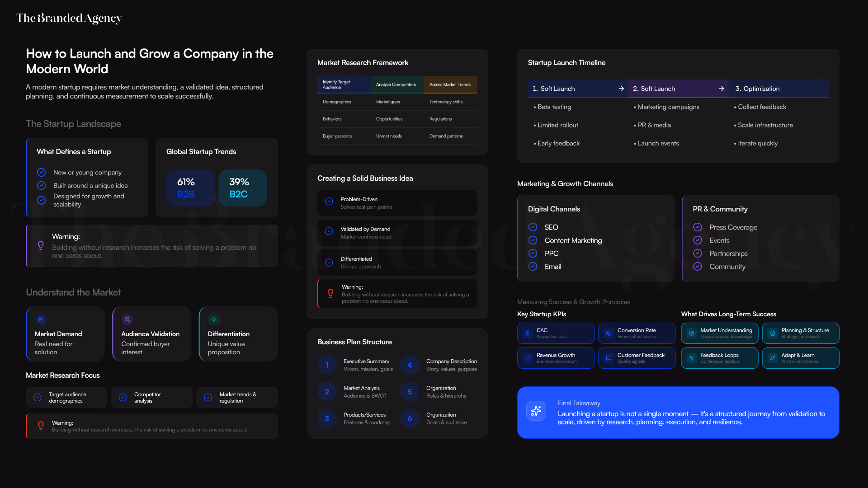Select the 2. Soft Launch timeline step
Screen dimensions: 868x488
(x=678, y=89)
